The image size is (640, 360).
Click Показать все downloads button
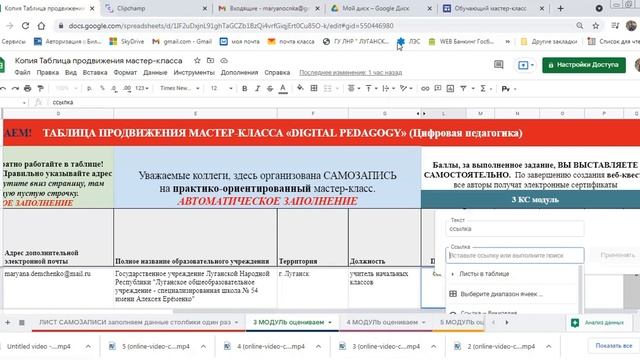pos(613,346)
